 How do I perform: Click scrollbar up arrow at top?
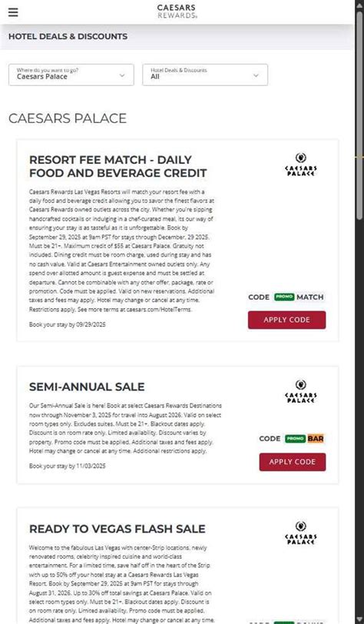[x=359, y=4]
